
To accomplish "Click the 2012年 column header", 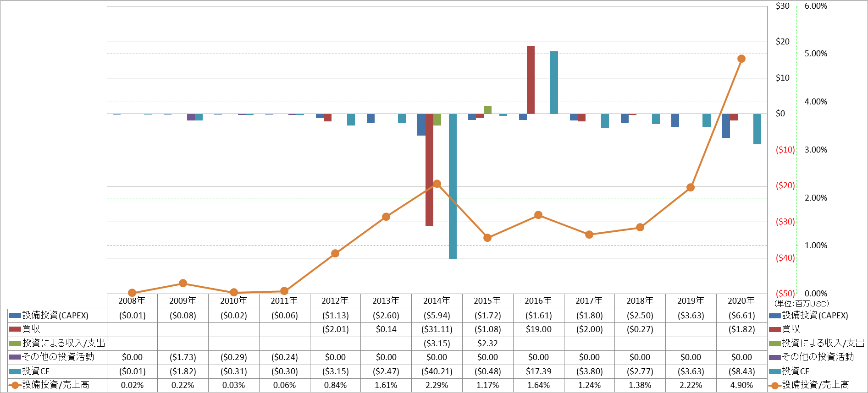I will (x=335, y=301).
